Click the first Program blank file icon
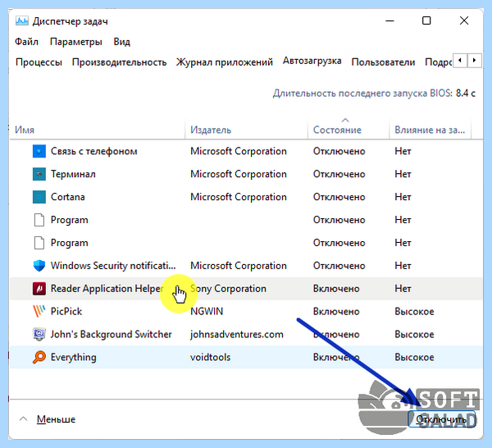 pos(39,220)
